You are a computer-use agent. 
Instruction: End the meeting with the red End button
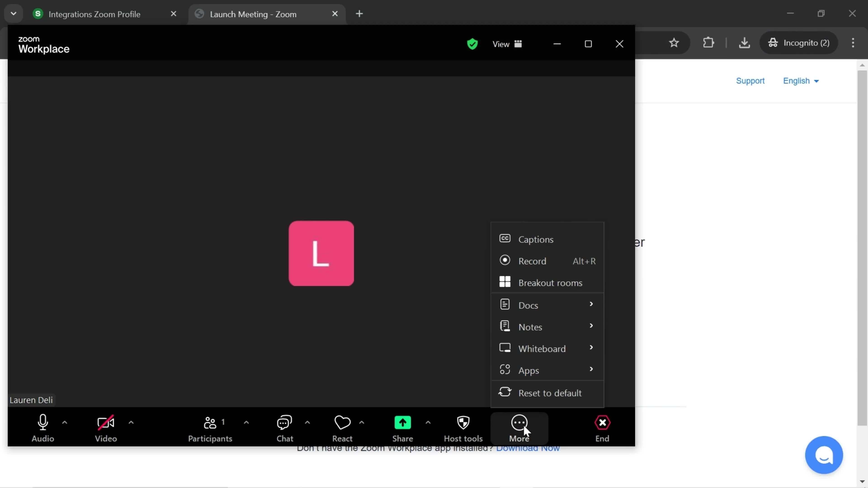(x=602, y=428)
